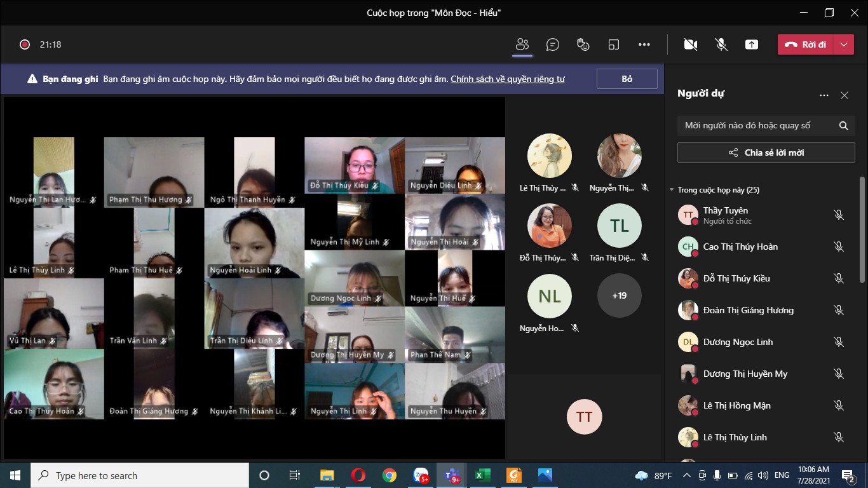The image size is (868, 488).
Task: Open the breakout rooms icon
Action: (x=613, y=44)
